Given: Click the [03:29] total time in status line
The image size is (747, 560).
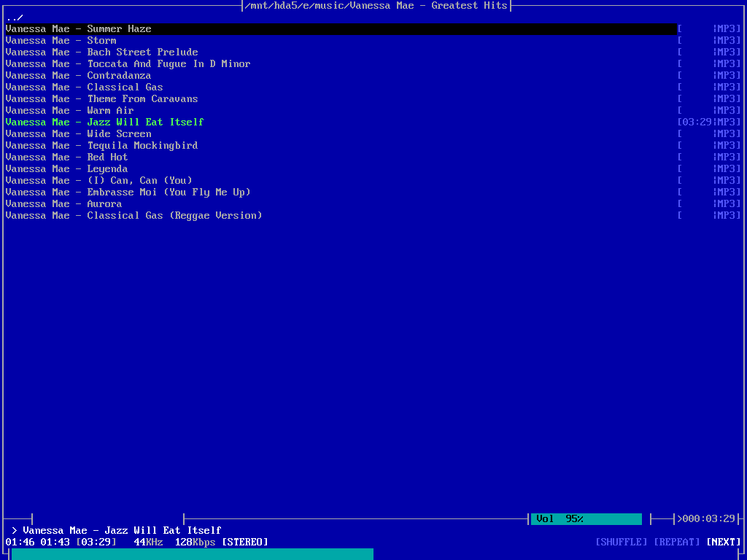Looking at the screenshot, I should (96, 542).
